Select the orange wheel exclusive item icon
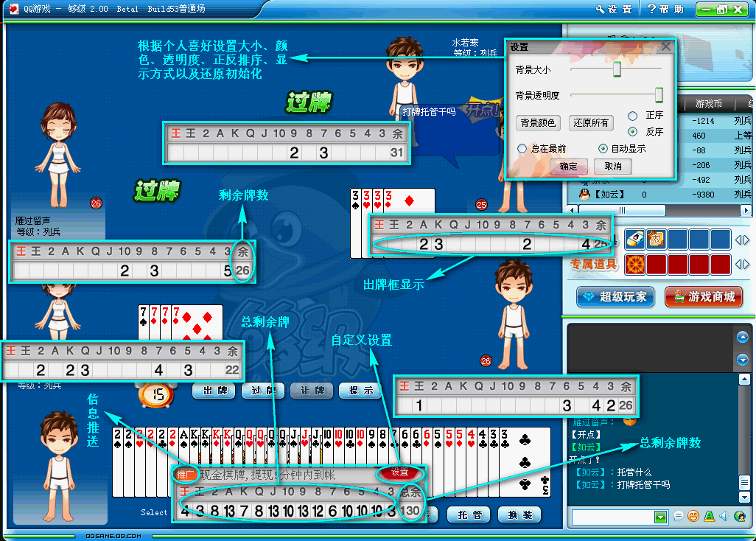Screen dimensions: 756x541 (634, 265)
